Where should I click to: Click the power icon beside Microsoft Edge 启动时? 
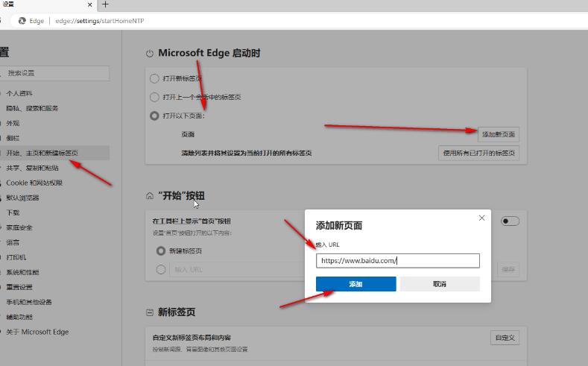[150, 53]
